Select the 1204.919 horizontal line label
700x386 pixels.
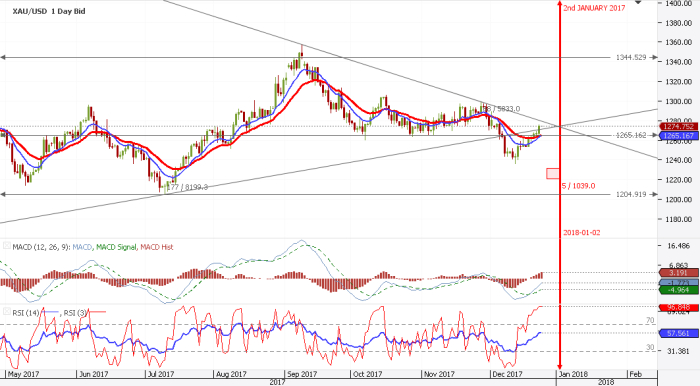click(631, 194)
